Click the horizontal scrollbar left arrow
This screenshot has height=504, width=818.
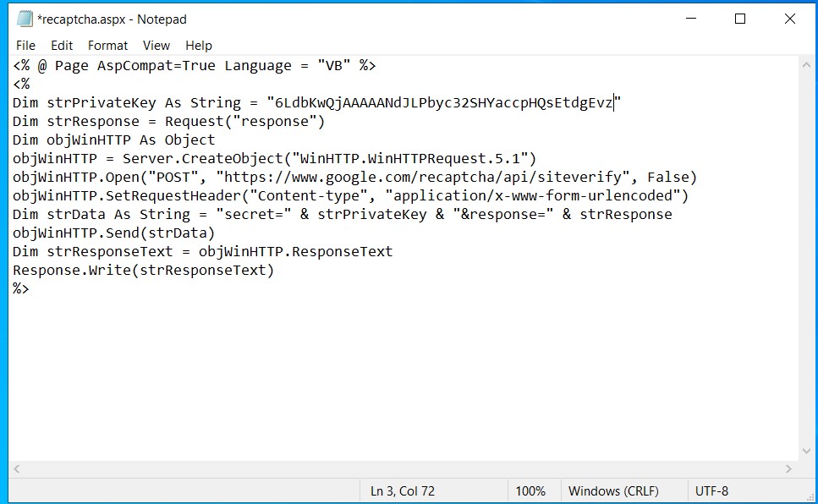click(17, 469)
